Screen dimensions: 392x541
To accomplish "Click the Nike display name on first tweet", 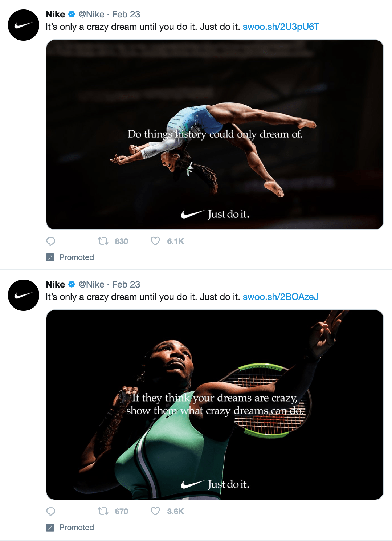I will tap(56, 15).
